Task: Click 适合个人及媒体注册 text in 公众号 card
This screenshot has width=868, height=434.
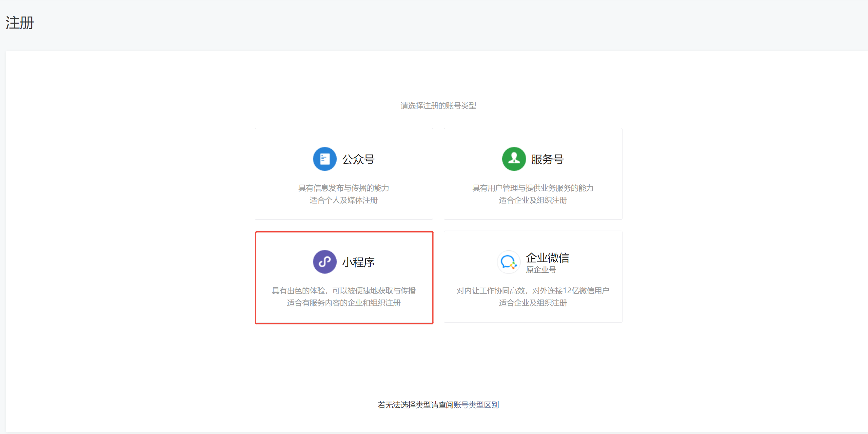Action: point(343,200)
